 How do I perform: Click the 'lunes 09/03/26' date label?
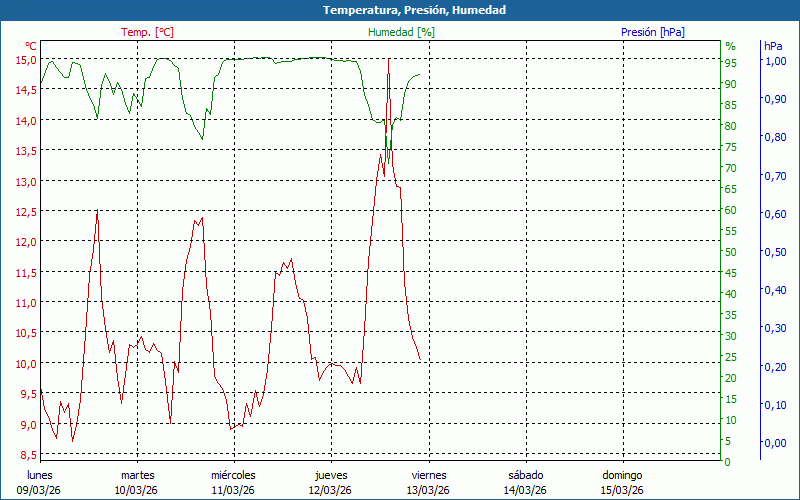coord(40,482)
